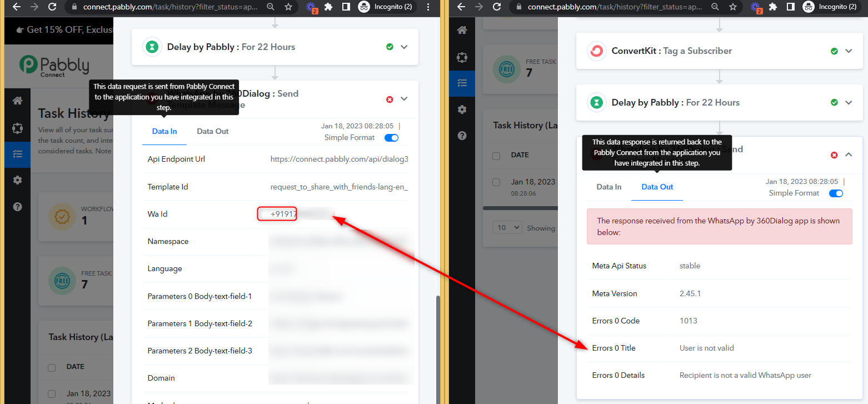The image size is (868, 404).
Task: Open the Workflows icon in left Pabbly sidebar
Action: pyautogui.click(x=17, y=128)
